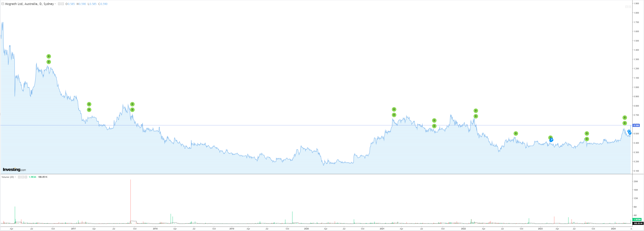Screen dimensions: 644x231
Task: Click the Investing.com logo link
Action: (14, 170)
